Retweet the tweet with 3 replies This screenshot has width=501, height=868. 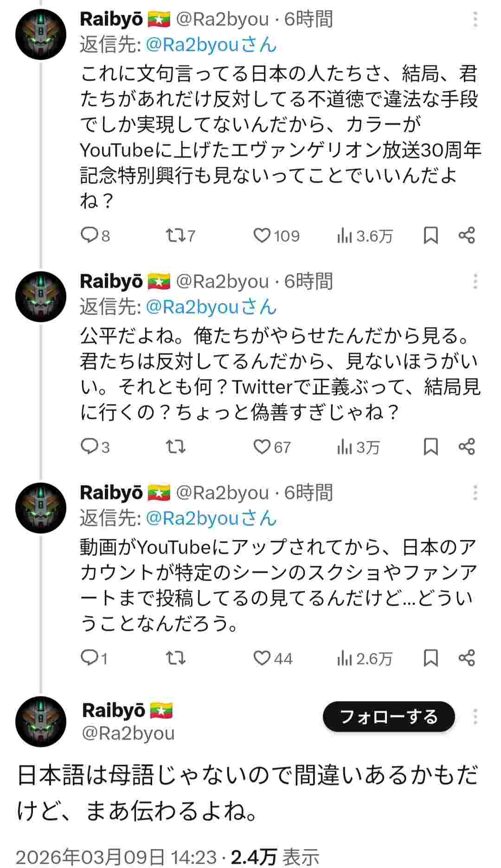(175, 447)
